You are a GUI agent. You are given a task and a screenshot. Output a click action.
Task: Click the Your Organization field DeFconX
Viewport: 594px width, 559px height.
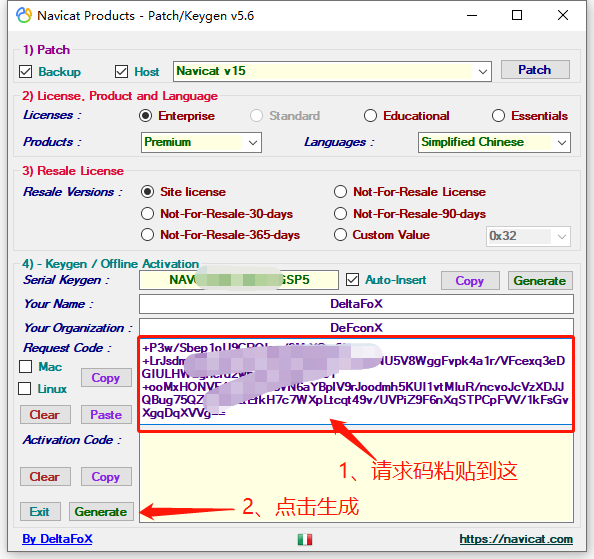(356, 327)
